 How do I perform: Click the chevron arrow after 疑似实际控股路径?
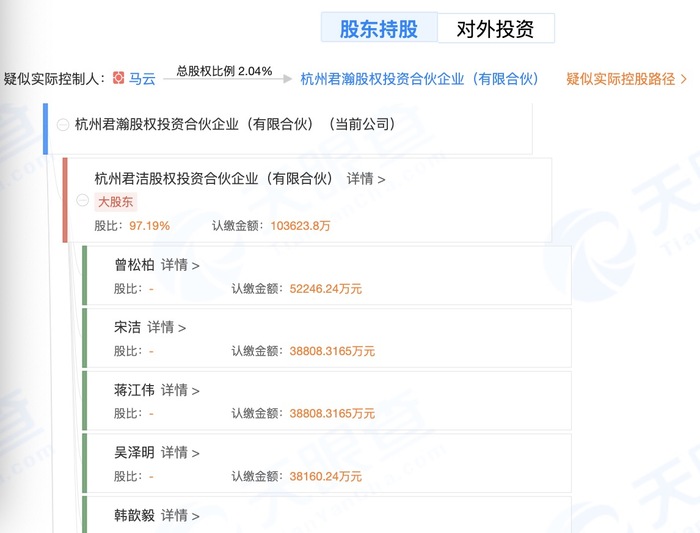coord(683,79)
